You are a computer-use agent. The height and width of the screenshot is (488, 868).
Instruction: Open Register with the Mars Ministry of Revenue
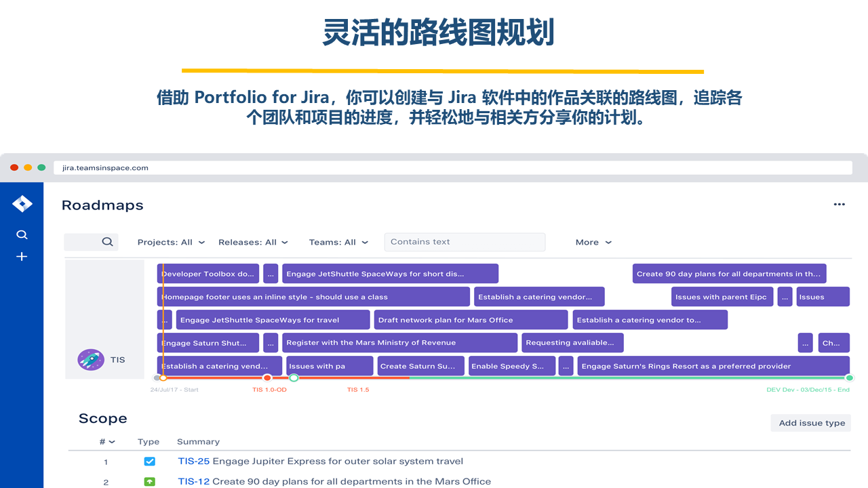[x=399, y=343]
